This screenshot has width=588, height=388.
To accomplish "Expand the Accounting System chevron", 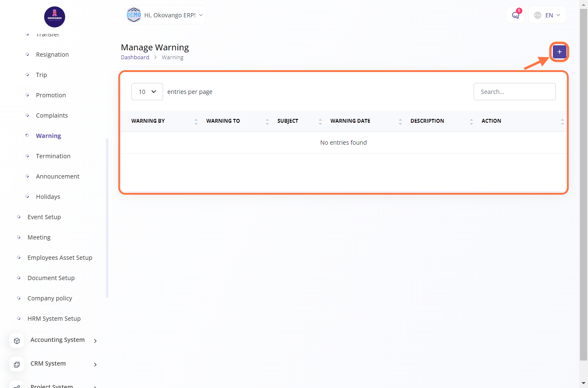I will 95,341.
